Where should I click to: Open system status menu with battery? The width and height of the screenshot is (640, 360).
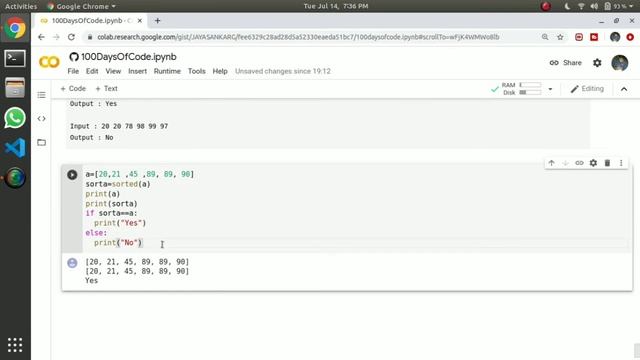pos(618,6)
